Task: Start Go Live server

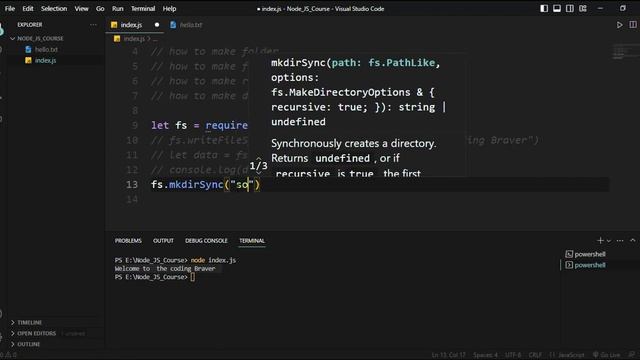Action: pyautogui.click(x=607, y=355)
